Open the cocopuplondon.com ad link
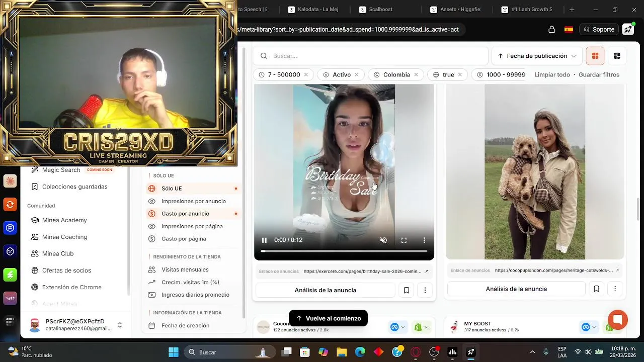Screen dimensions: 644x362 coord(557,270)
